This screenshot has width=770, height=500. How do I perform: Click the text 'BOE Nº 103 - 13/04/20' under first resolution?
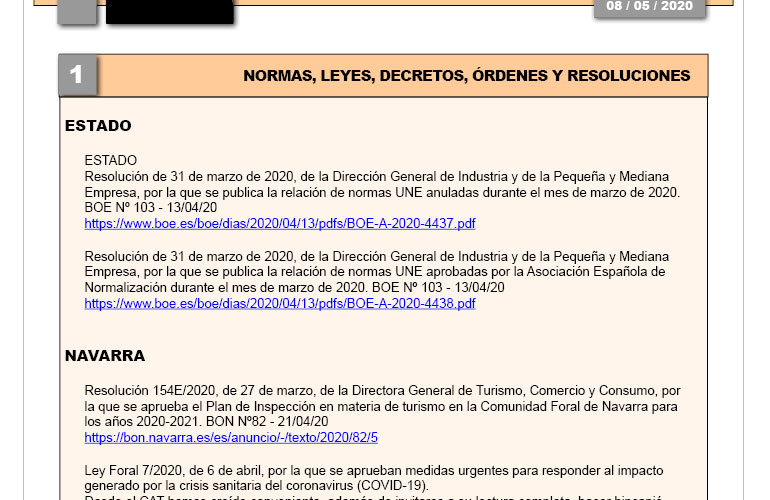tap(151, 207)
